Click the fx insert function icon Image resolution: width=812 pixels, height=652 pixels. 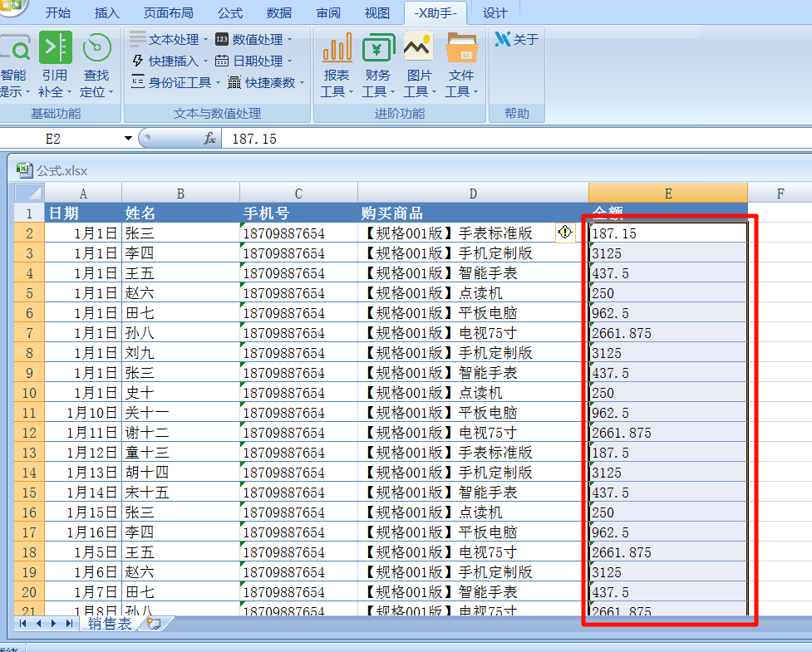[209, 138]
